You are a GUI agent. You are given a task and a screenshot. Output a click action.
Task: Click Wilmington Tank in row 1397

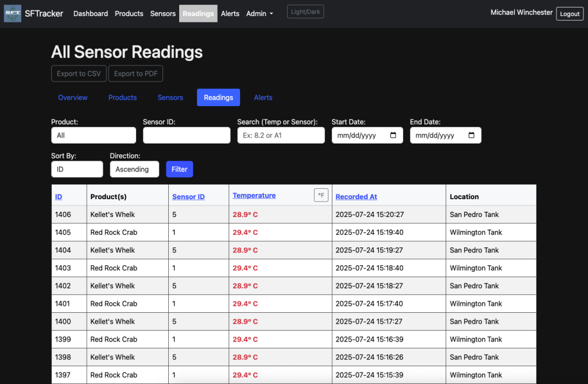click(475, 375)
